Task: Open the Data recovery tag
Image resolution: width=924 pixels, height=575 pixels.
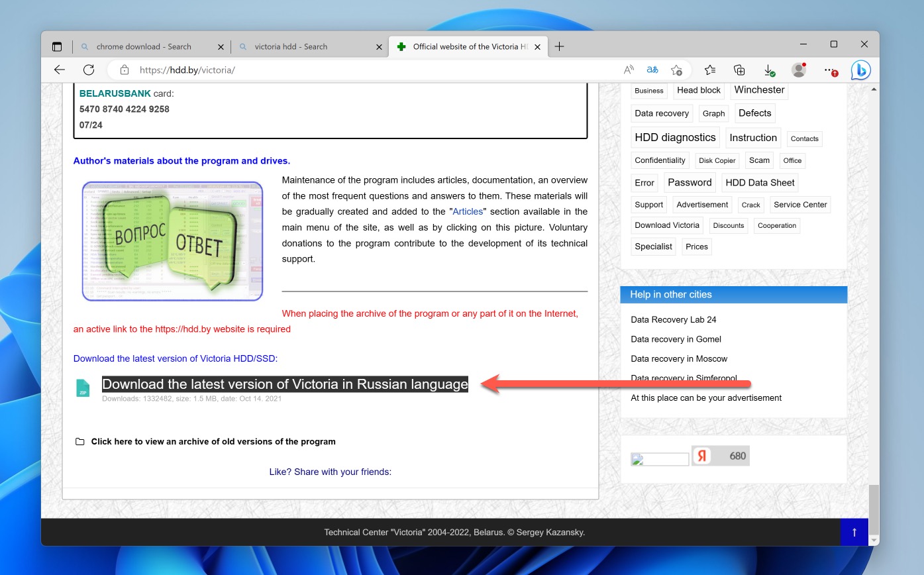Action: (x=662, y=113)
